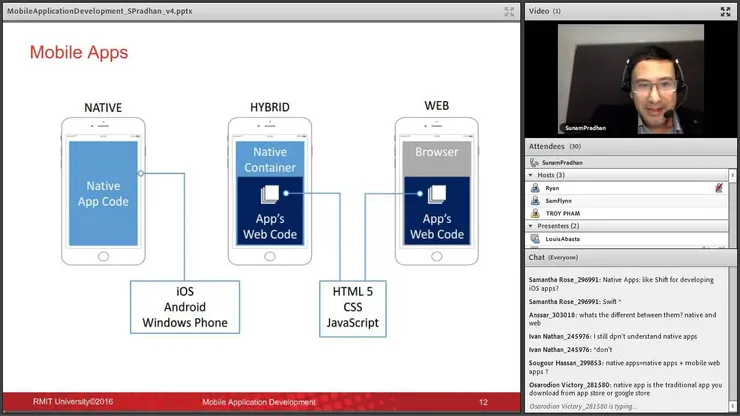Screen dimensions: 740x416
Task: Click LouisAbasta's presenter icon
Action: point(535,239)
